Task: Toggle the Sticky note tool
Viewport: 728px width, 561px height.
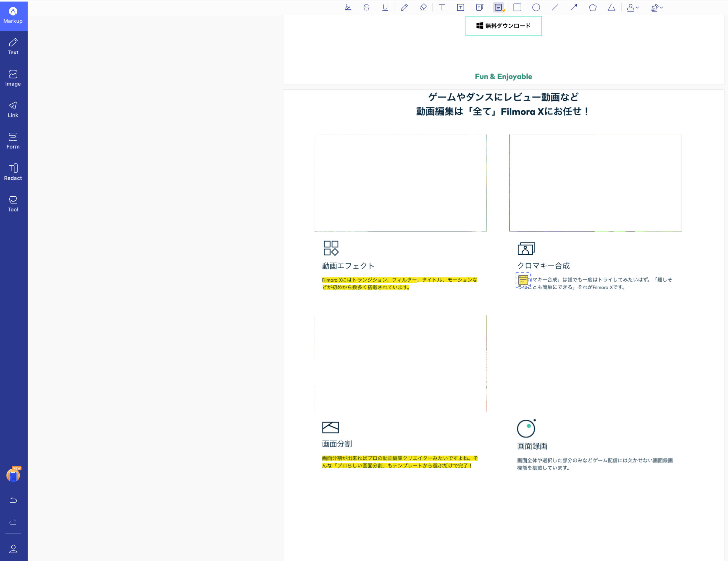Action: click(x=499, y=7)
